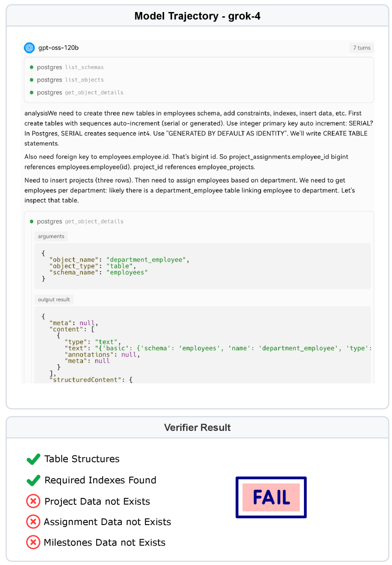Expand the postgres list_objects tool call
Viewport: 392px width, 565px height.
(x=70, y=80)
